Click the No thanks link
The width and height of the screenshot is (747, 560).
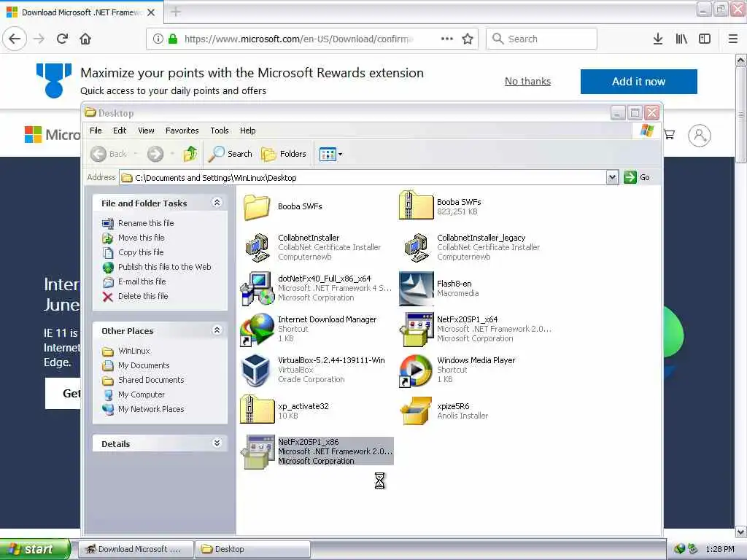(527, 82)
